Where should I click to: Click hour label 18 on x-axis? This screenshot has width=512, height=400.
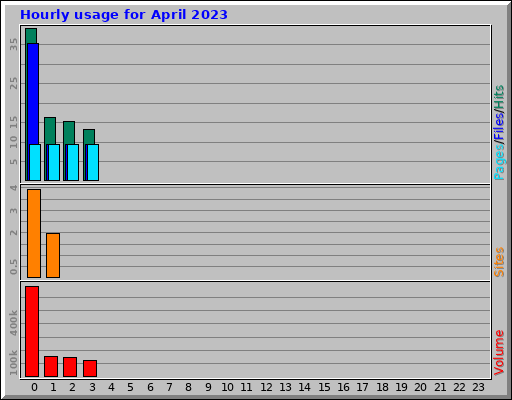click(382, 387)
